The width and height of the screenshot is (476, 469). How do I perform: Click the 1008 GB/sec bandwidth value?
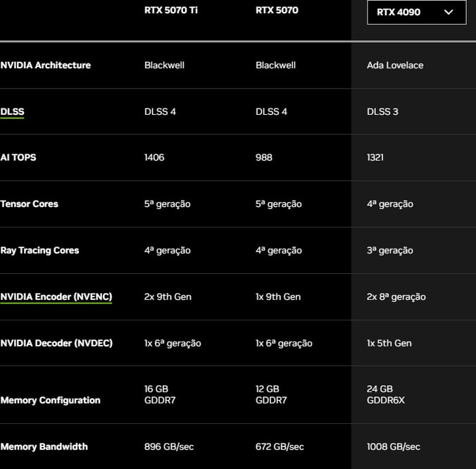[394, 446]
